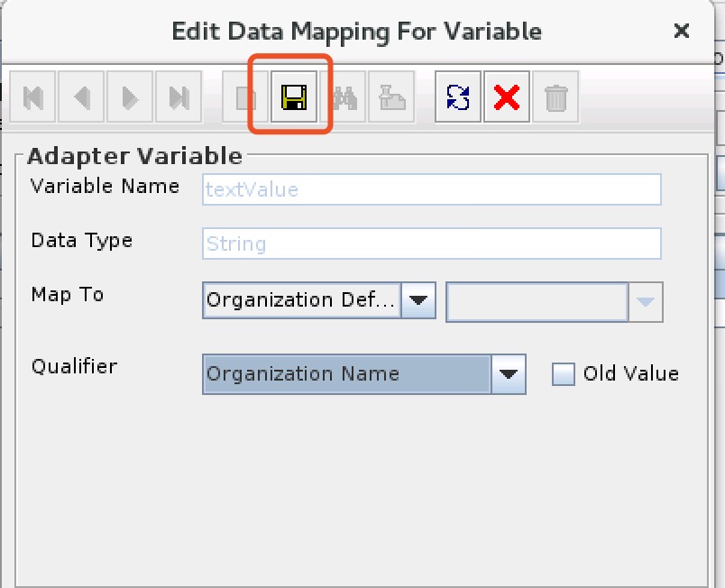Enable the Old Value checkbox

tap(564, 373)
